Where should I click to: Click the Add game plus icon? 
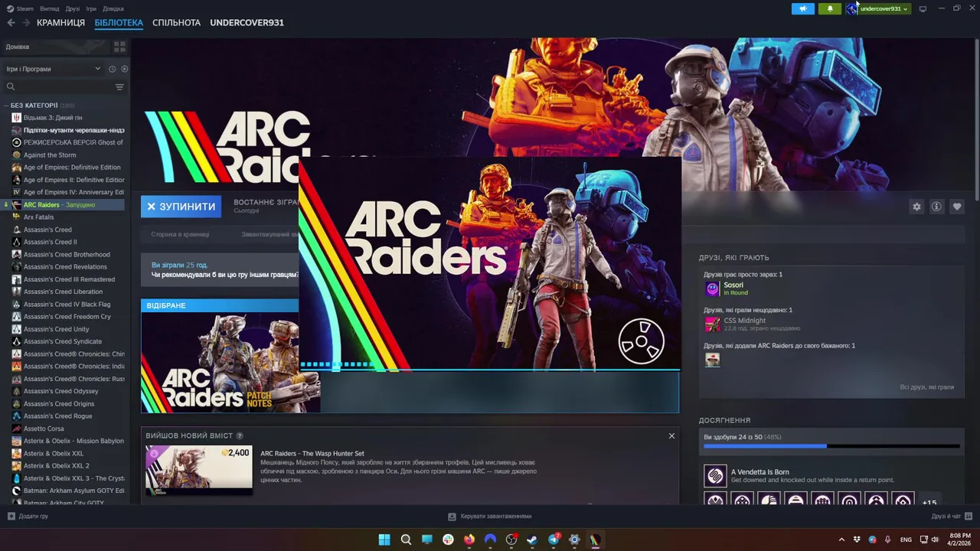point(11,516)
